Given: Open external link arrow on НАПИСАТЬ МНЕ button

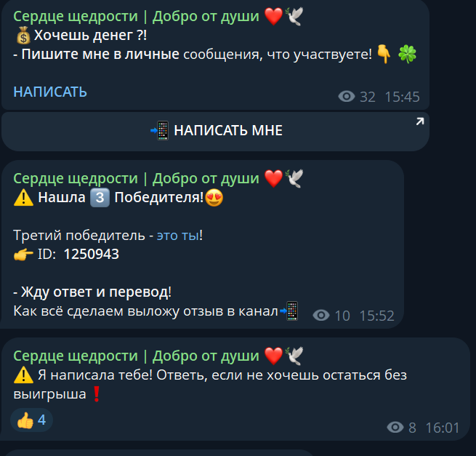Looking at the screenshot, I should coord(420,121).
